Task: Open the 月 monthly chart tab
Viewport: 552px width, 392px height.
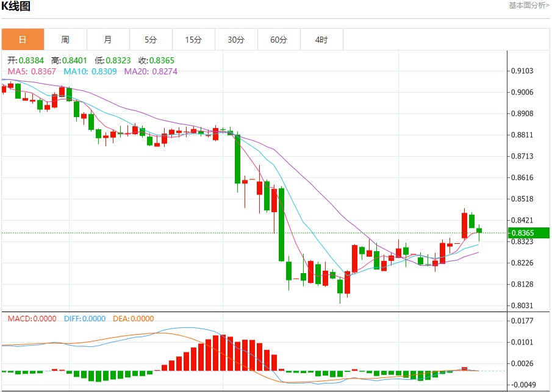Action: tap(108, 40)
